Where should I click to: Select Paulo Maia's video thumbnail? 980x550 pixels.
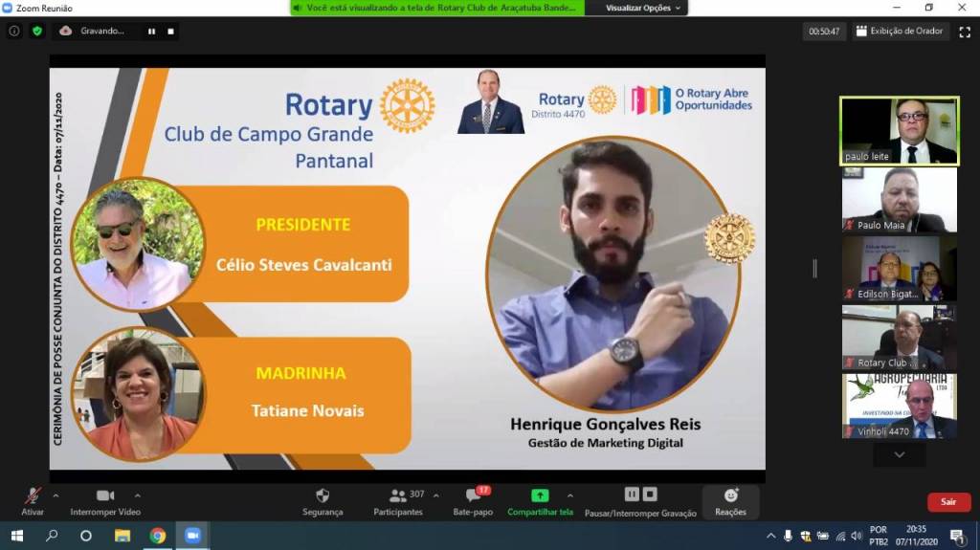click(899, 199)
